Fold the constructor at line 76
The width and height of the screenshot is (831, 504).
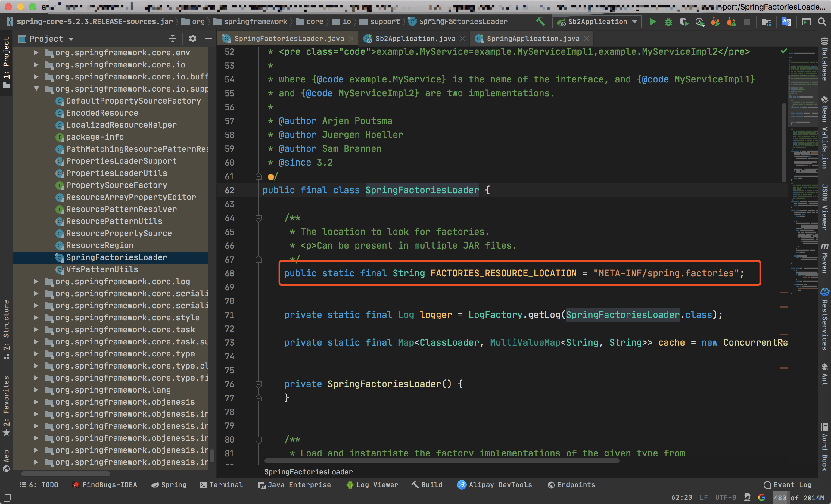coord(259,384)
